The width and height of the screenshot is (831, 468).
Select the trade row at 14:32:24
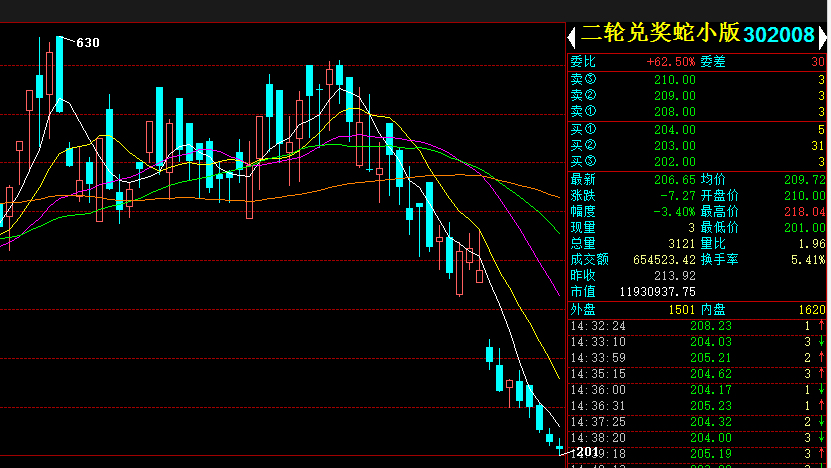coord(697,326)
